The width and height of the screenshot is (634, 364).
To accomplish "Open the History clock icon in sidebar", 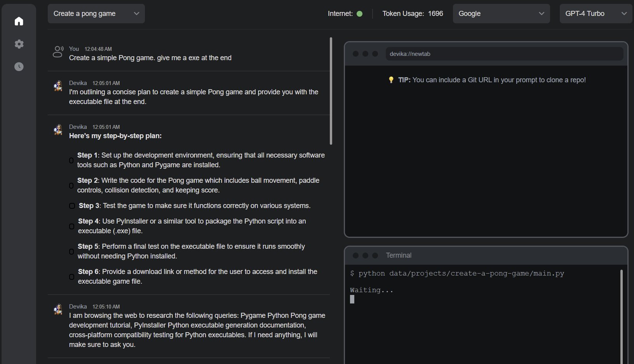I will [x=19, y=67].
